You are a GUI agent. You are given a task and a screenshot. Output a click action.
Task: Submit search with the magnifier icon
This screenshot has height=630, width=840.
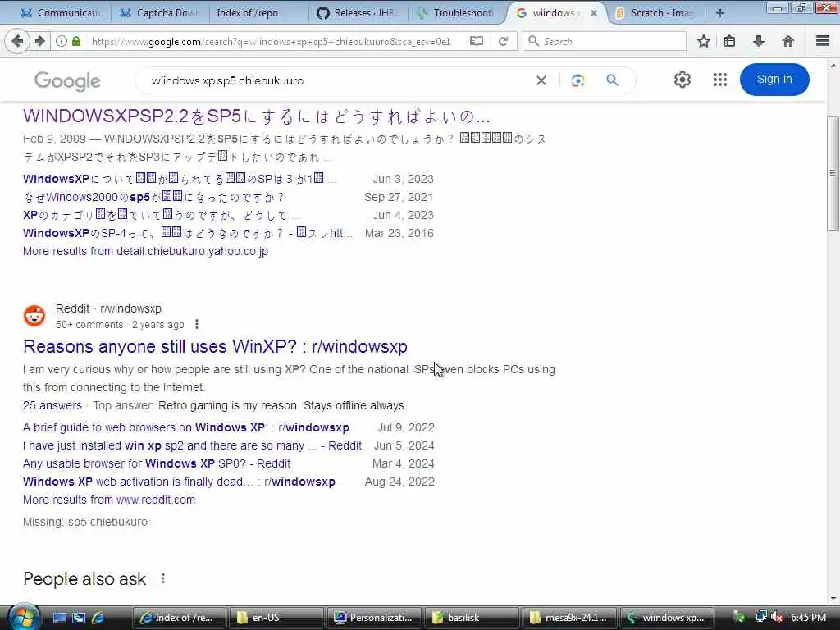click(612, 80)
